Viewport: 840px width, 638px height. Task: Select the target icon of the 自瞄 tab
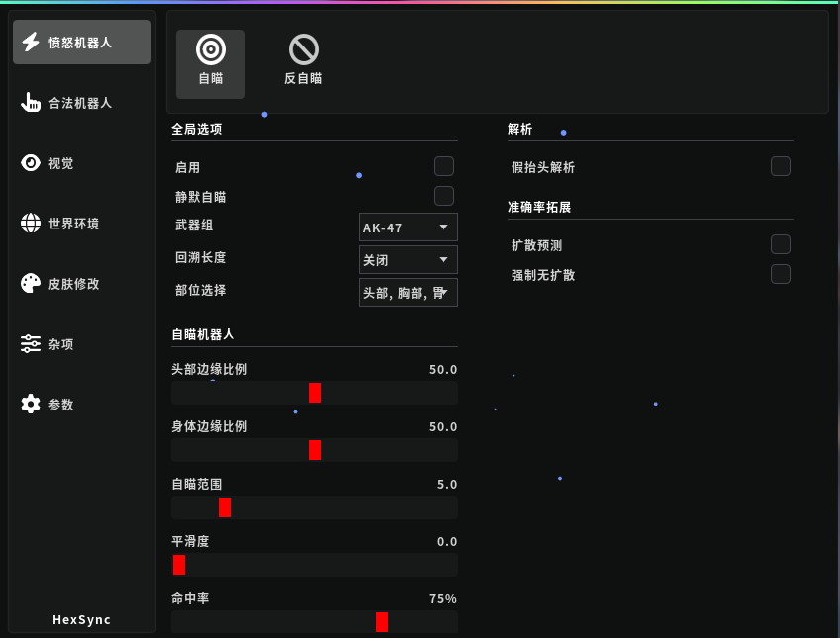pyautogui.click(x=211, y=49)
